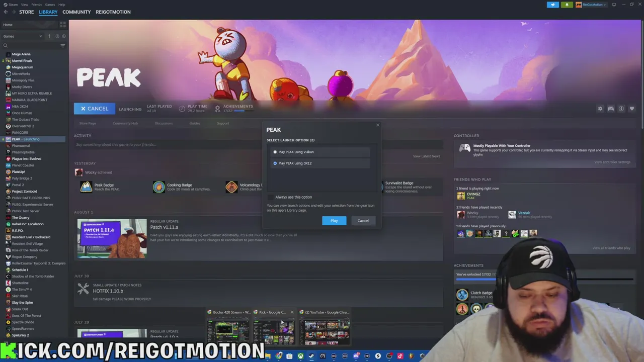The width and height of the screenshot is (644, 362).
Task: Check Always use this option box
Action: point(271,197)
